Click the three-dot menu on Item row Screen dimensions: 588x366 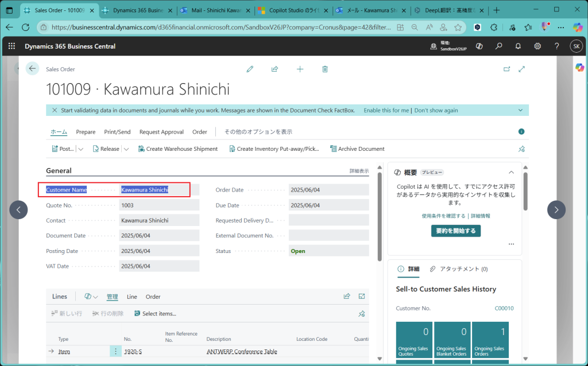(115, 352)
